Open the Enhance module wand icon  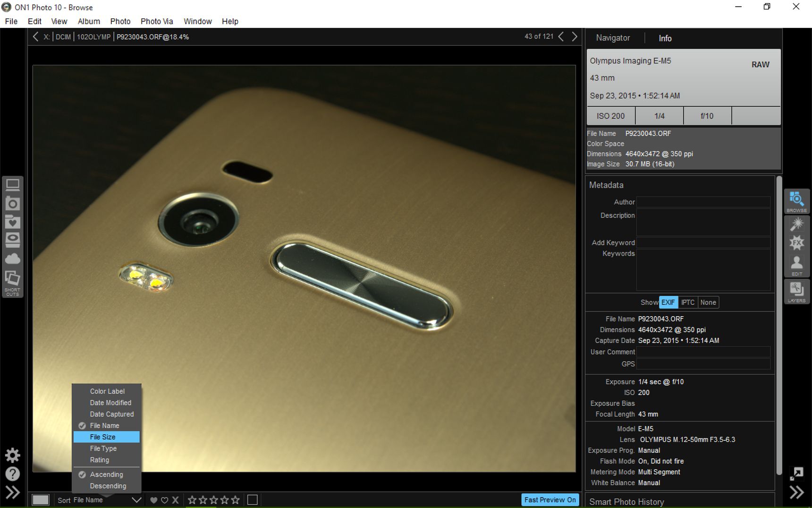(796, 224)
